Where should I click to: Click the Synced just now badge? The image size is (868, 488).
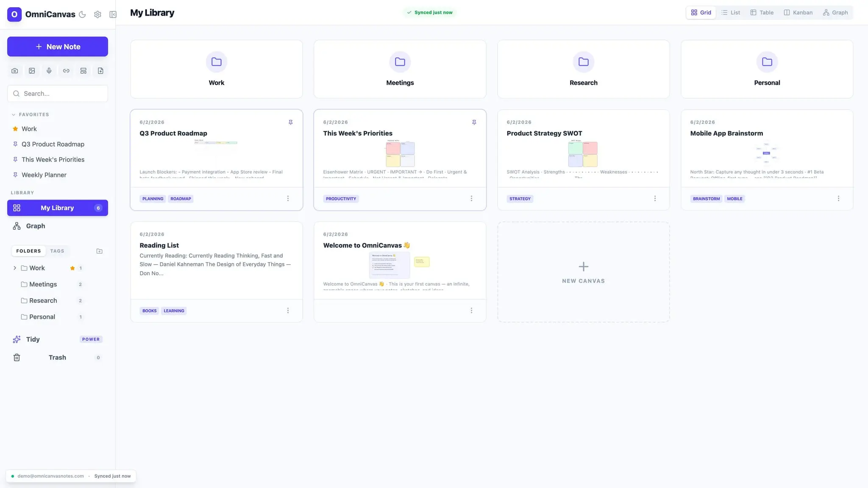point(430,13)
